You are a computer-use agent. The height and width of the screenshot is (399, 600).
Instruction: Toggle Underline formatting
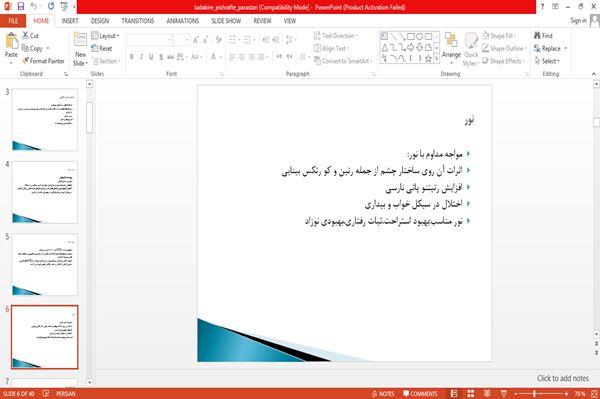coord(151,57)
